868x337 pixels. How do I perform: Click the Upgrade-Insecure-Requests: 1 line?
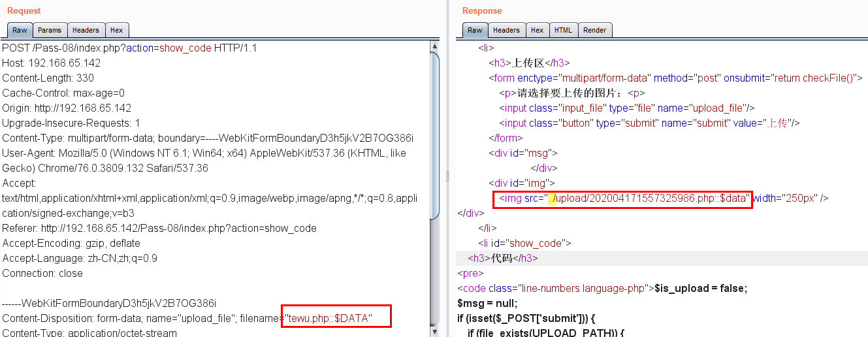(71, 123)
